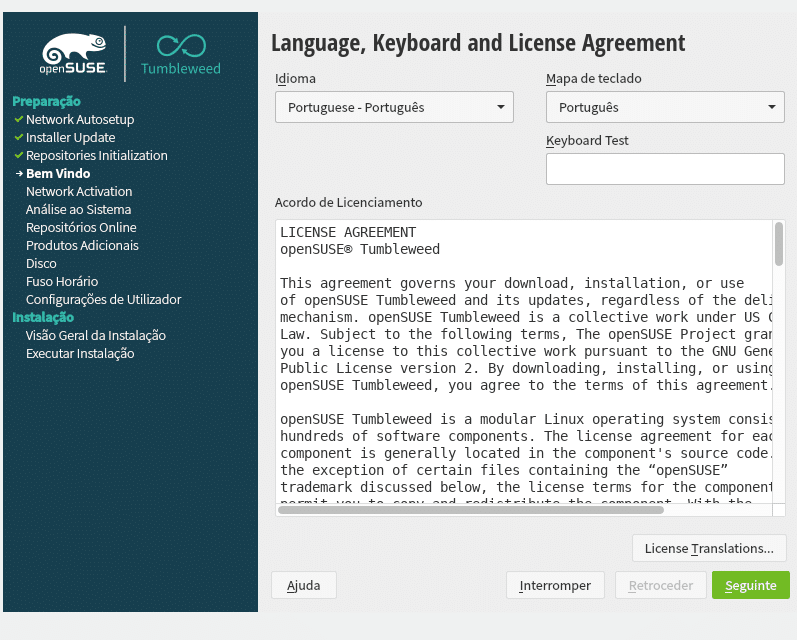797x640 pixels.
Task: Click Interromper to abort installation
Action: (x=555, y=585)
